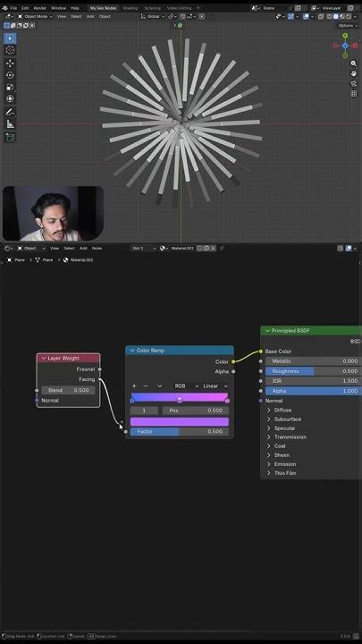The image size is (362, 644).
Task: Toggle snapping magnet in viewport header
Action: [182, 16]
